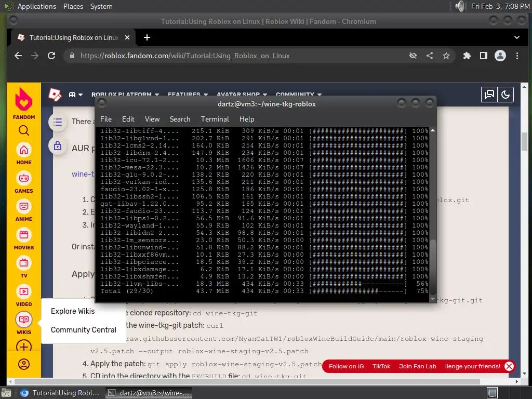Click Explore Wikis in popup
This screenshot has width=532, height=399.
[x=73, y=311]
